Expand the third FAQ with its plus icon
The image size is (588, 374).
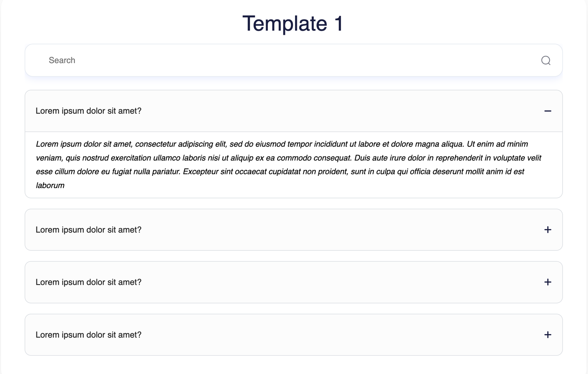point(548,282)
